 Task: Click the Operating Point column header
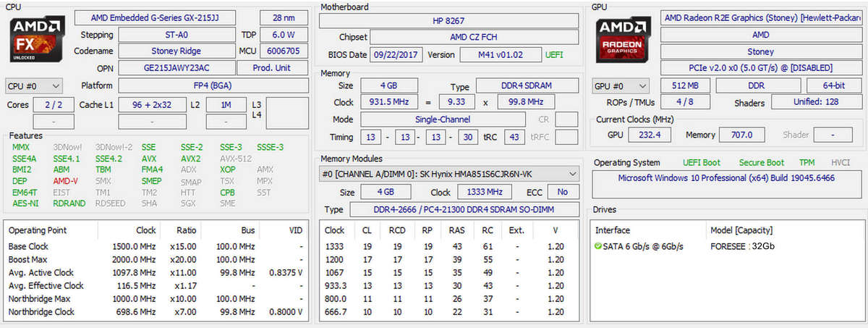point(37,230)
